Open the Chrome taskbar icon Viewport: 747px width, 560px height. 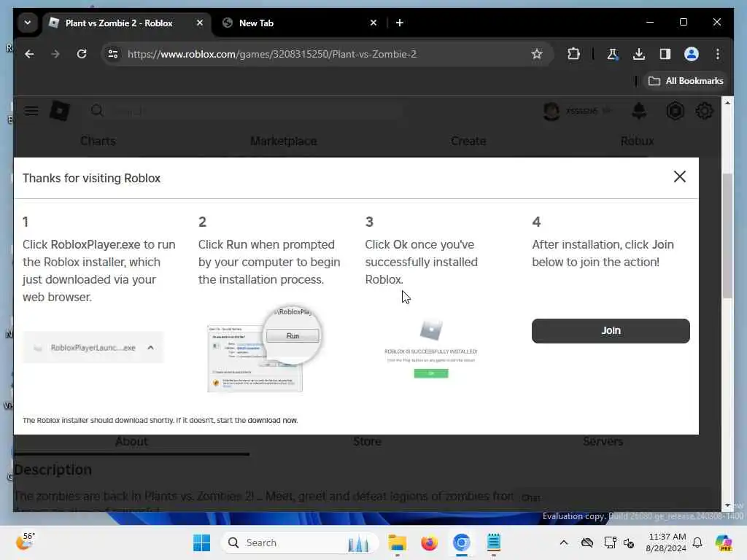point(461,542)
